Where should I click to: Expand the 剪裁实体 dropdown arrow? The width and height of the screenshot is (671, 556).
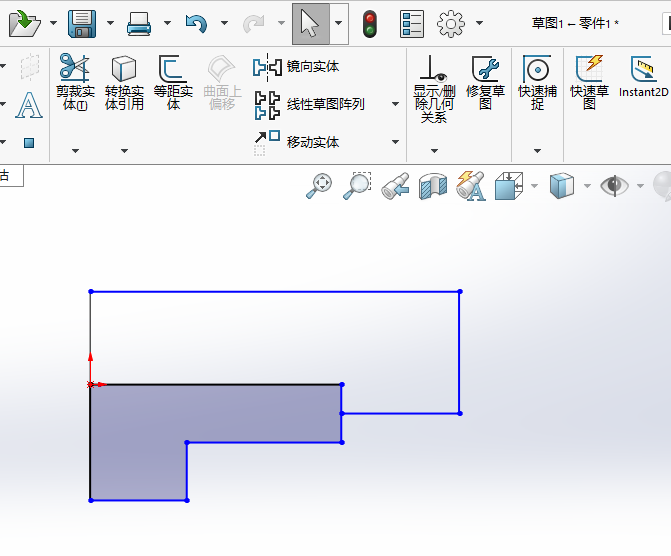point(75,151)
